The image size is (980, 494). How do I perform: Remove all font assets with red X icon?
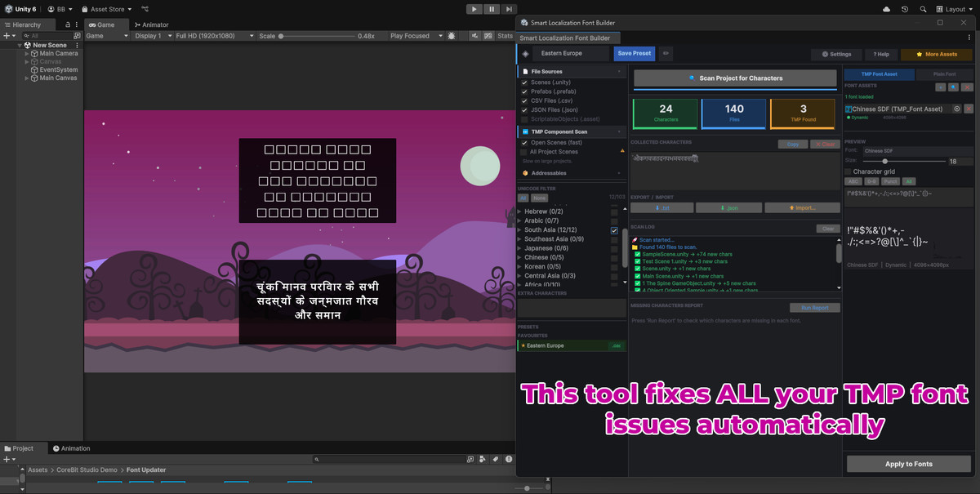click(x=967, y=87)
